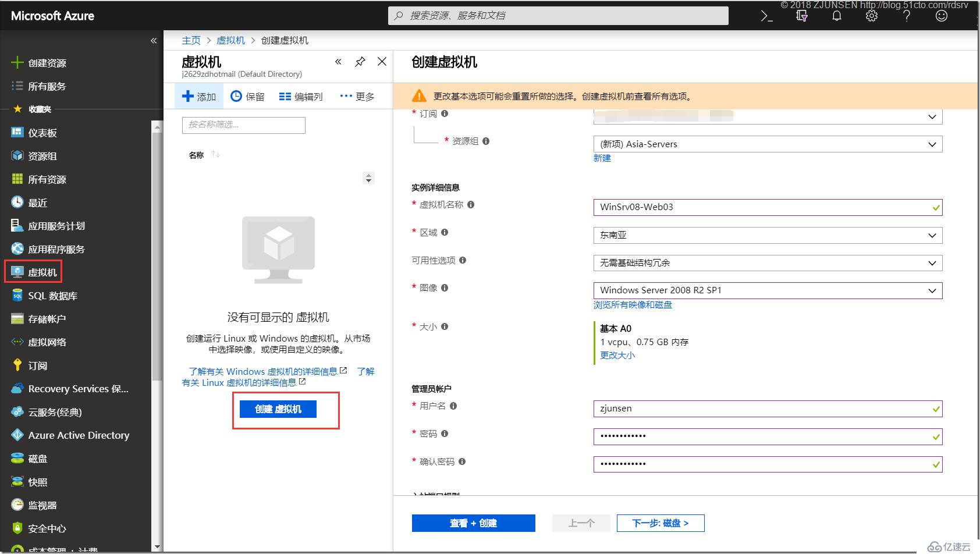980x554 pixels.
Task: Go to 主页 breadcrumb
Action: pyautogui.click(x=191, y=40)
